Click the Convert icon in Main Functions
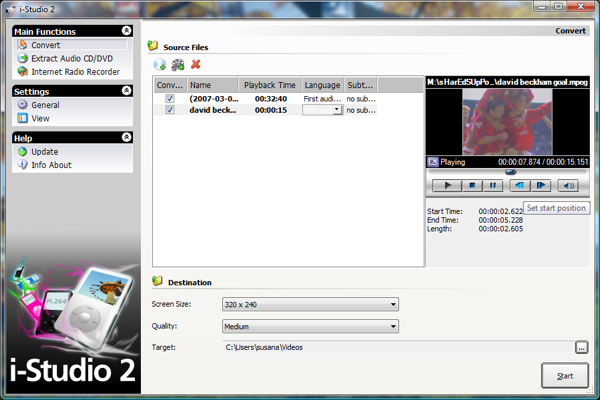 click(x=23, y=45)
